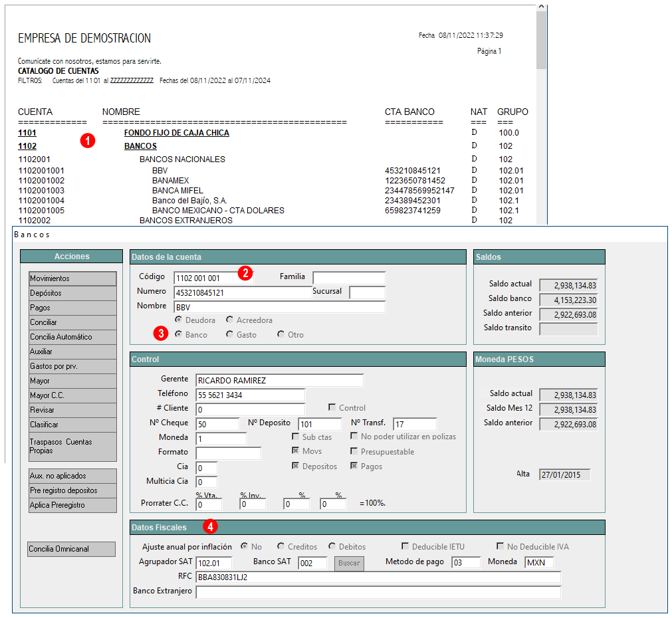Uncheck the Depositos checkbox
Screen dimensions: 672x618
point(295,466)
